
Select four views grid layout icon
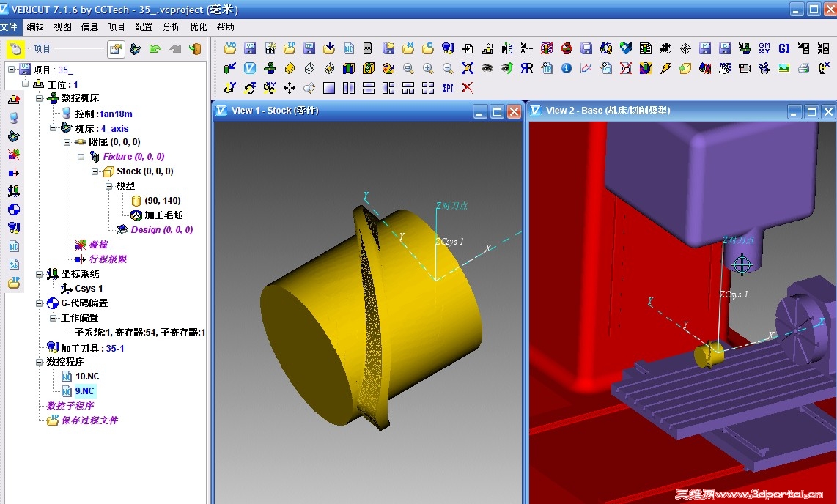tap(428, 88)
